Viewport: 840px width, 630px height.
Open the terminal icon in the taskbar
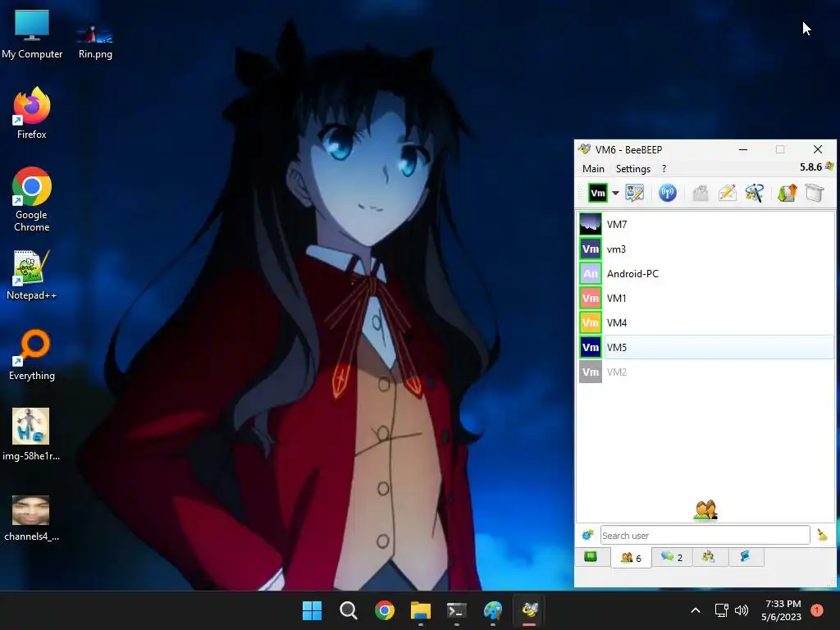[456, 610]
